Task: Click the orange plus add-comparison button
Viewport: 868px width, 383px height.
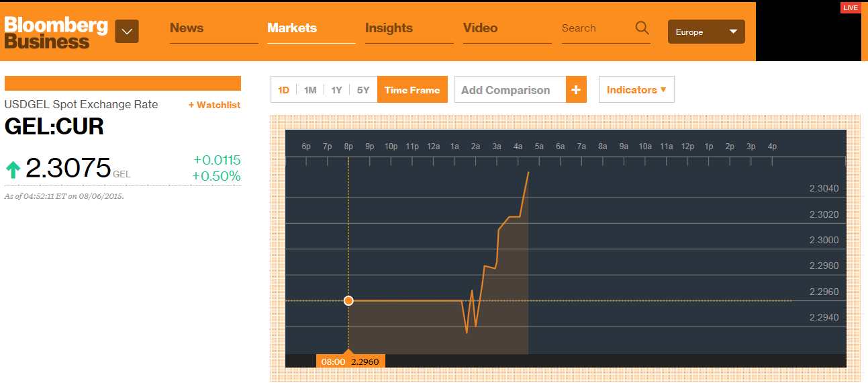Action: 576,90
